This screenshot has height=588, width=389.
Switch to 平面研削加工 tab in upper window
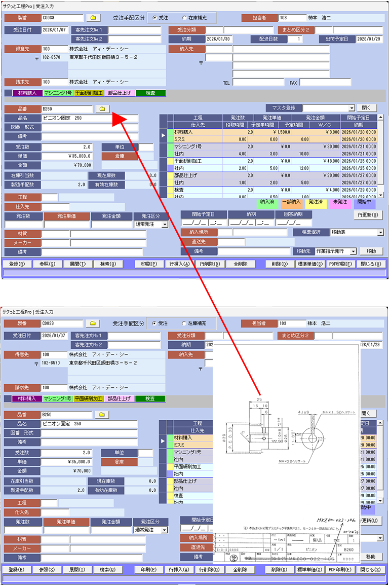pyautogui.click(x=89, y=93)
